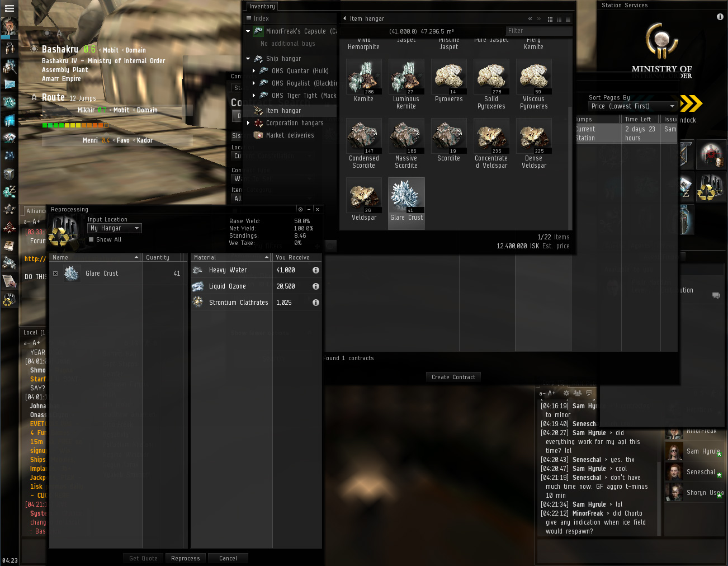Open the blue bar-chart Market icon in Neocom

[x=10, y=120]
